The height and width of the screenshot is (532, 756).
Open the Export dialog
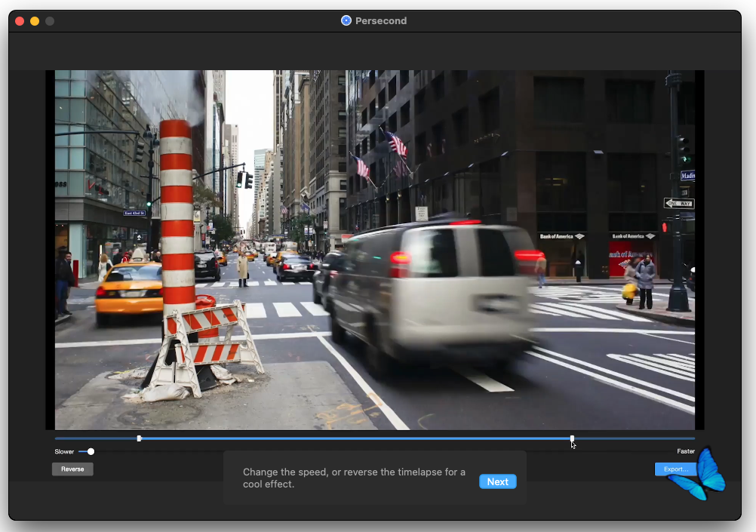[675, 469]
